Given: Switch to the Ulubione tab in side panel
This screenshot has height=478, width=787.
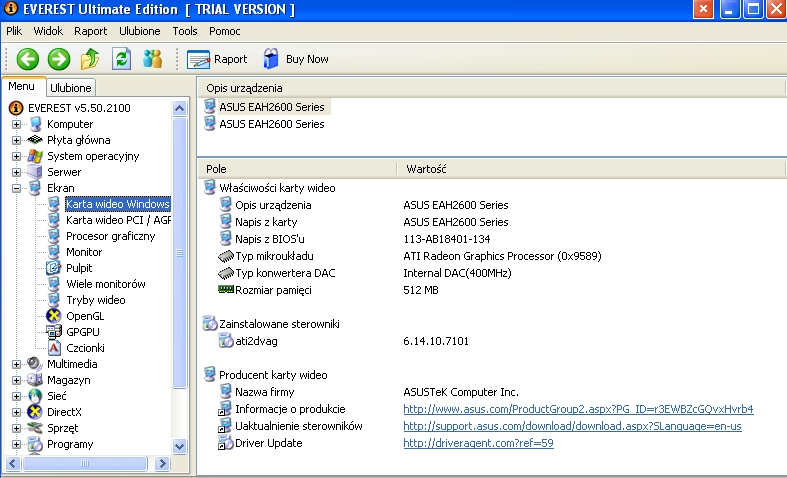Looking at the screenshot, I should point(71,88).
